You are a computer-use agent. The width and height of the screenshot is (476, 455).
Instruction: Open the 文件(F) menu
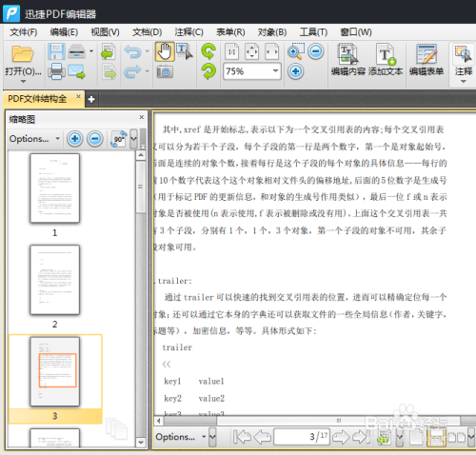[x=24, y=32]
